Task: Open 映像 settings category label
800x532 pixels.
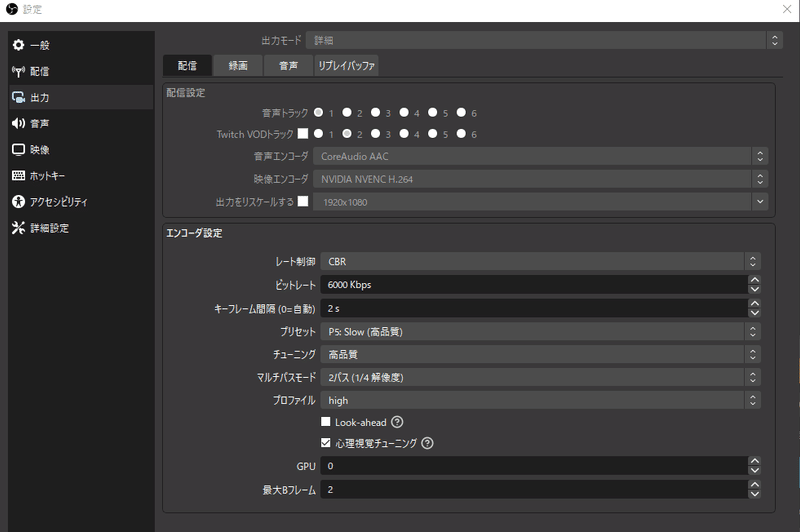Action: coord(40,149)
